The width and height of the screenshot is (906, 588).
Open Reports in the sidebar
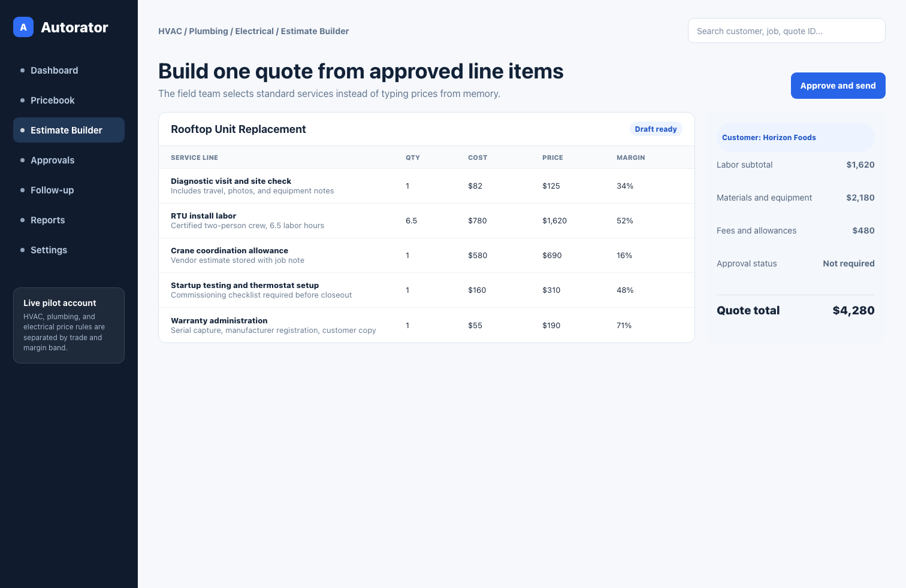click(x=69, y=220)
